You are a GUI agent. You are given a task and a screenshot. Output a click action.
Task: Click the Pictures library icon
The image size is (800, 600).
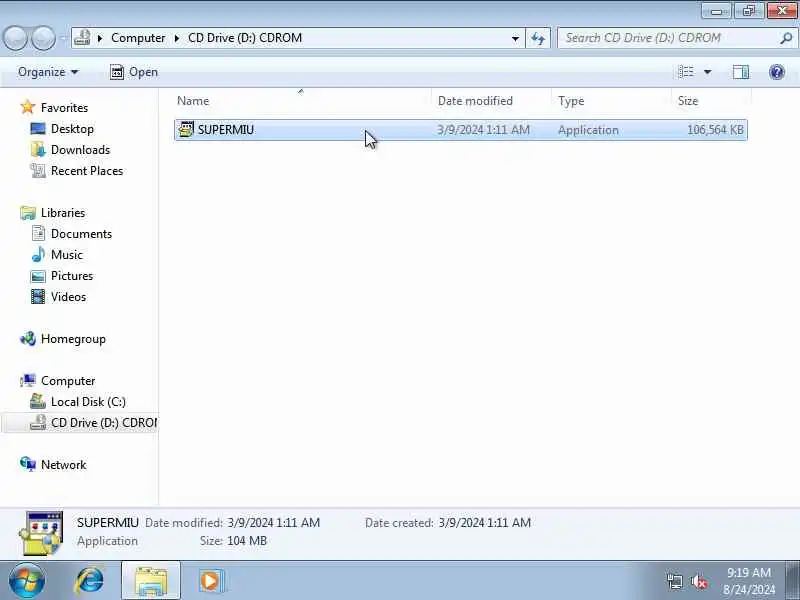tap(38, 276)
